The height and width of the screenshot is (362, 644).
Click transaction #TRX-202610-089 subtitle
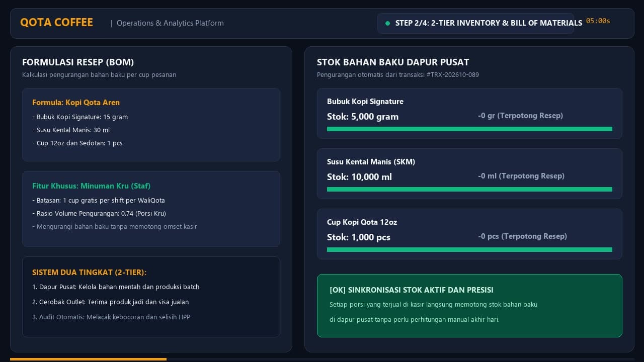tap(398, 75)
